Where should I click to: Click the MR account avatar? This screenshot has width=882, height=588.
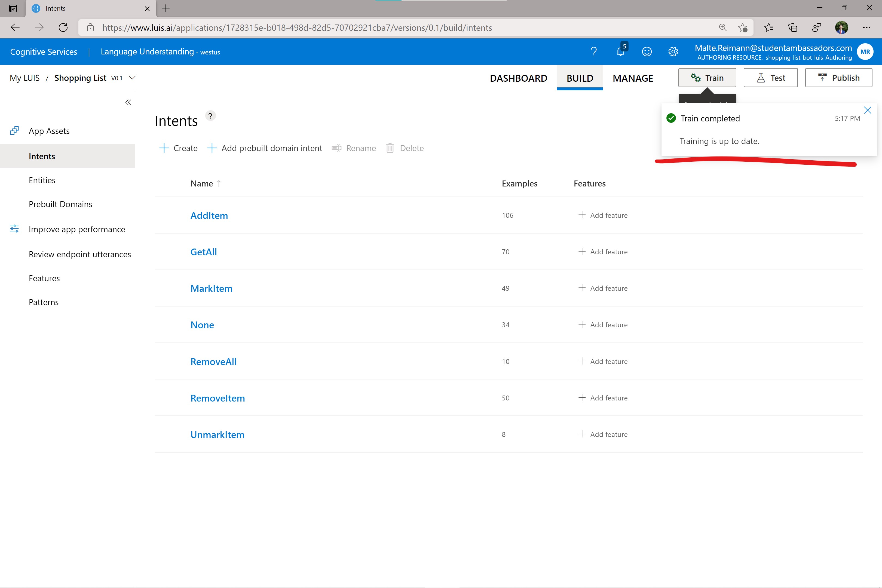pos(865,52)
